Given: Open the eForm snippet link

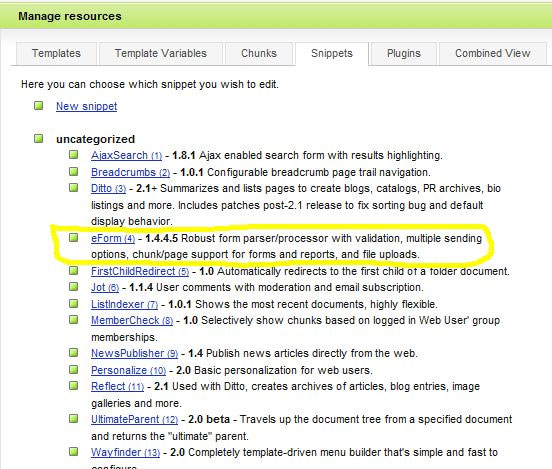Looking at the screenshot, I should click(113, 238).
